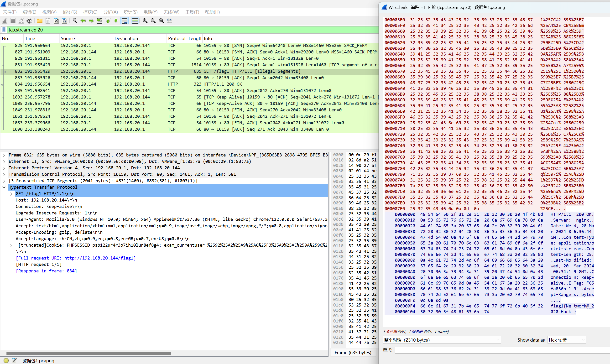610x364 pixels.
Task: Jump to last packet icon
Action: [x=116, y=21]
